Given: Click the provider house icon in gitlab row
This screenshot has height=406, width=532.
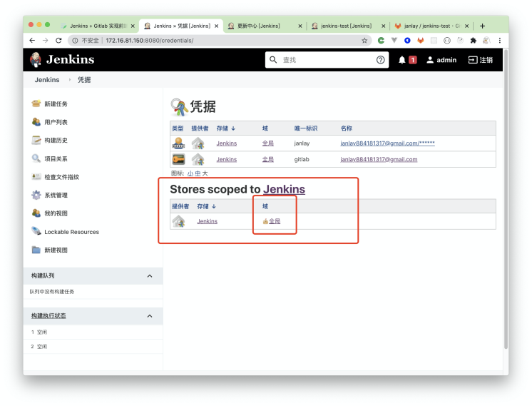Looking at the screenshot, I should (x=198, y=159).
